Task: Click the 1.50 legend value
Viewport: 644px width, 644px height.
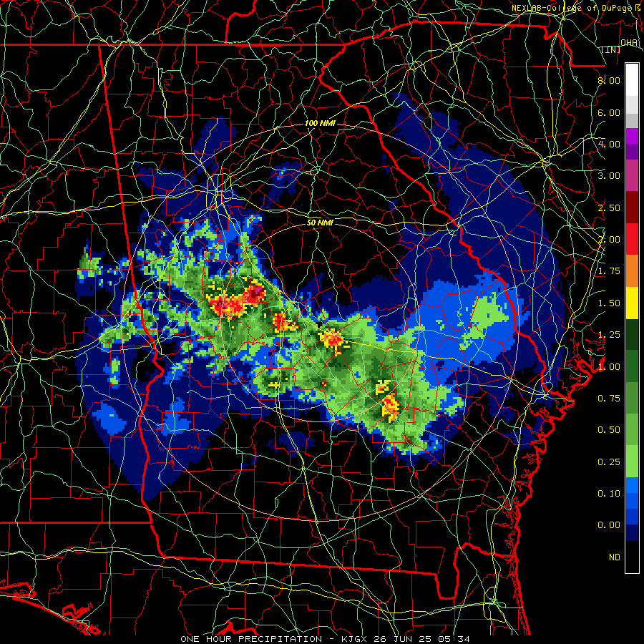Action: 609,303
